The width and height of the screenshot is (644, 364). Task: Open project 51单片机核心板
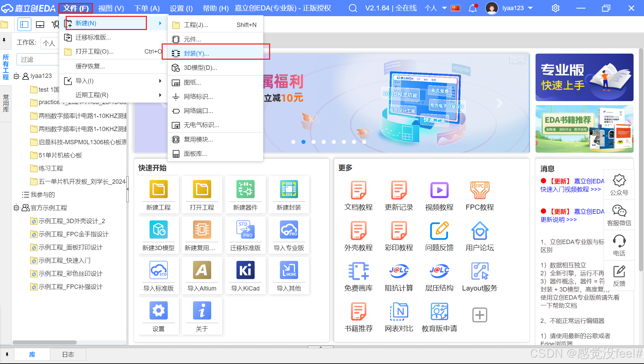(x=60, y=155)
